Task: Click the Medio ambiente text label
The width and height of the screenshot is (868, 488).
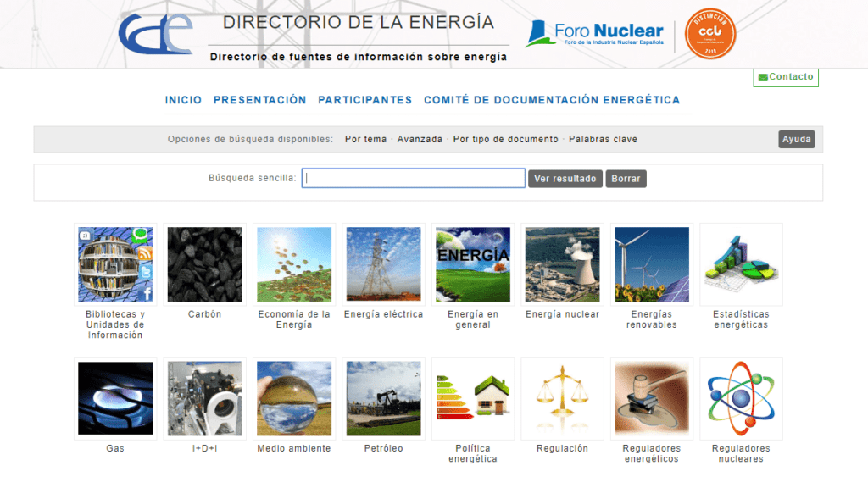Action: [x=294, y=448]
